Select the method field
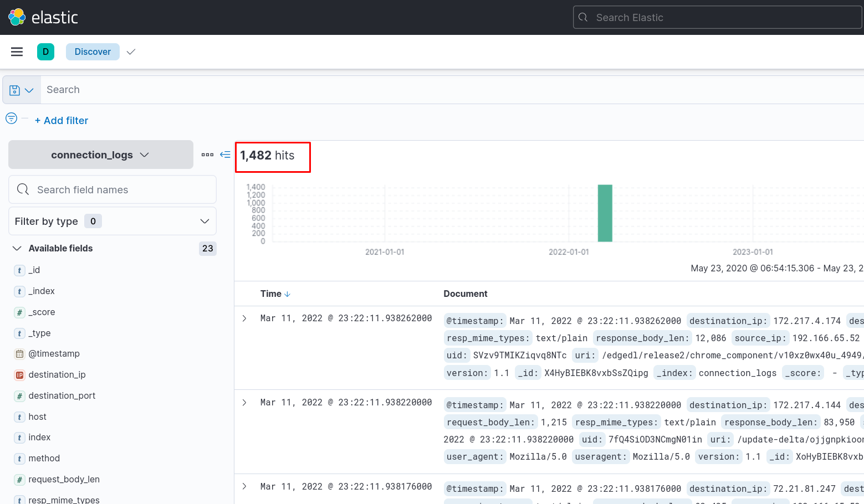864x504 pixels. click(x=44, y=458)
